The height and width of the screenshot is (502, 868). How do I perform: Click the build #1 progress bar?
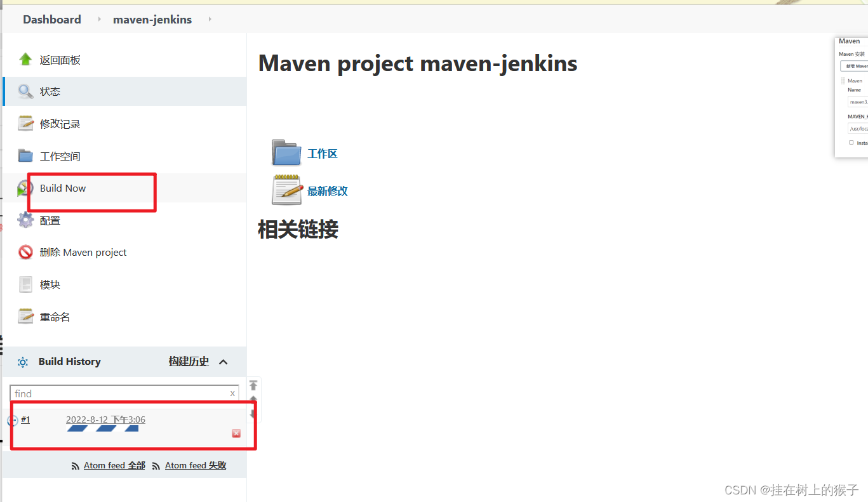[102, 429]
